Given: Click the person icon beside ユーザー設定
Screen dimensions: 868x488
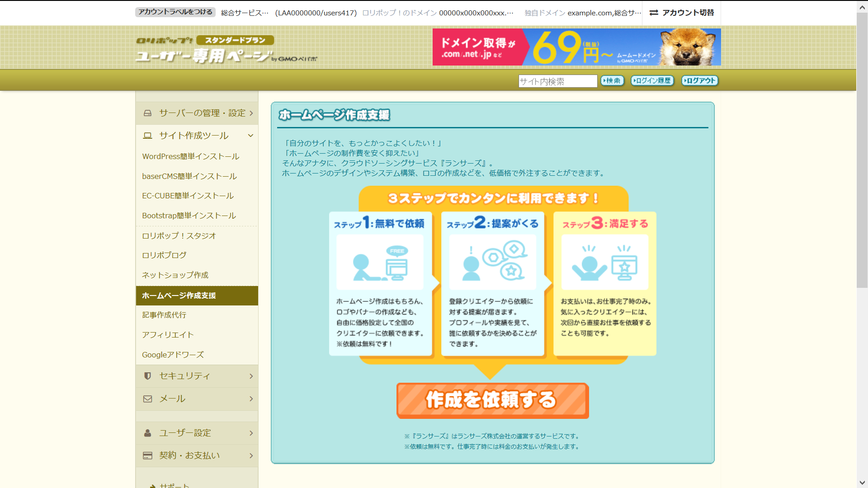Looking at the screenshot, I should pyautogui.click(x=147, y=433).
